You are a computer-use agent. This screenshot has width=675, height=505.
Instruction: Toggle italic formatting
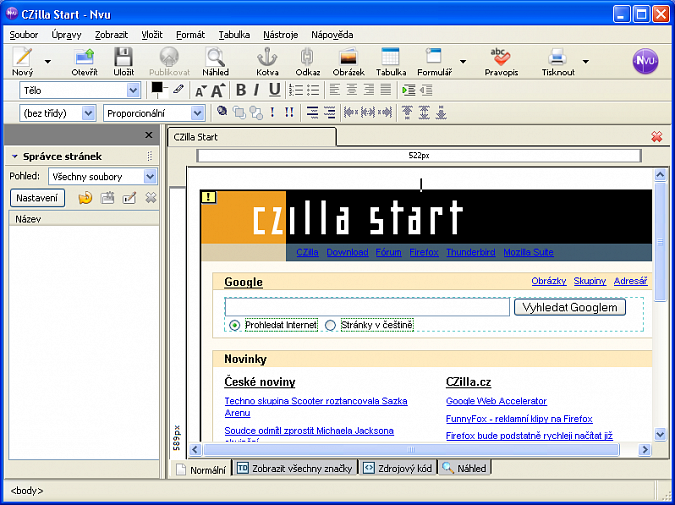pyautogui.click(x=257, y=90)
